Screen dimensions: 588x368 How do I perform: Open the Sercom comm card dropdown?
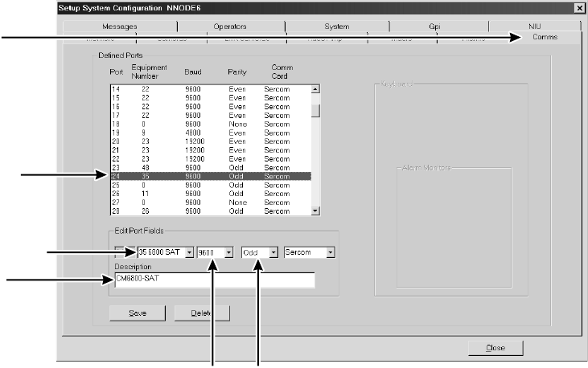pyautogui.click(x=330, y=252)
